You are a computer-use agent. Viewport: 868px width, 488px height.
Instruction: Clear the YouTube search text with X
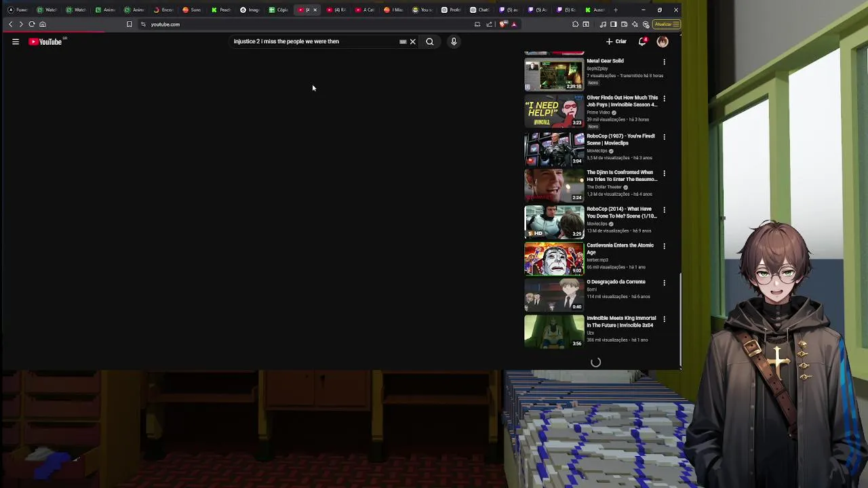[412, 42]
